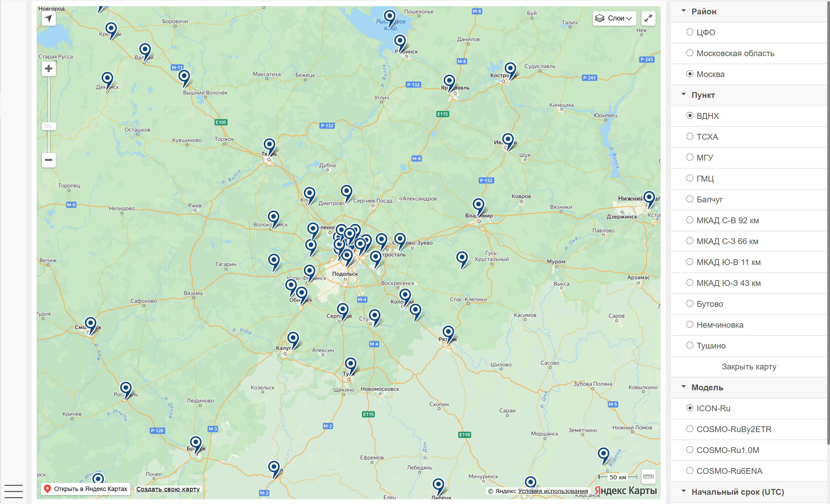830x504 pixels.
Task: Click the map zoom slider handle
Action: click(x=49, y=126)
